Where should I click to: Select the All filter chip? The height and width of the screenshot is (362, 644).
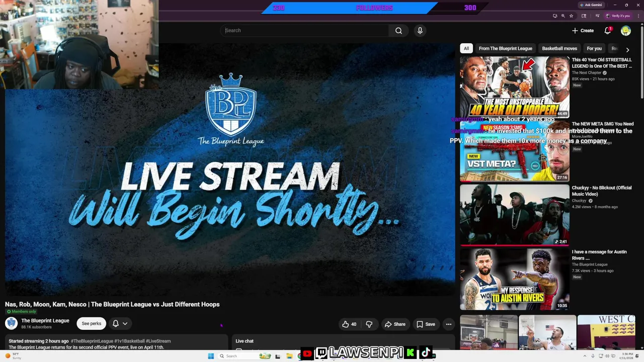tap(466, 49)
